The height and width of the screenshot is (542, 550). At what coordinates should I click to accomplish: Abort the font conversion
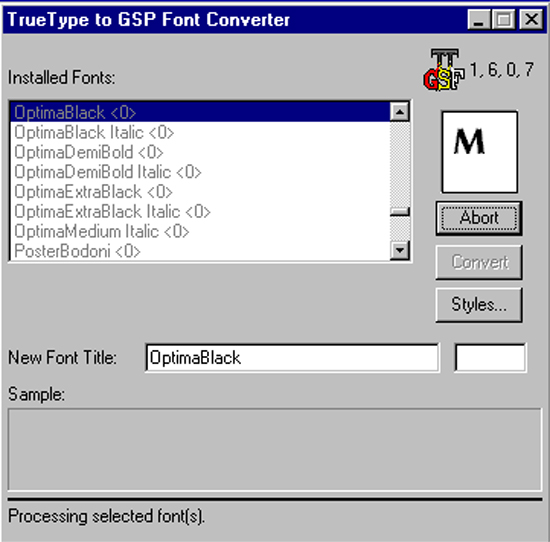point(479,218)
